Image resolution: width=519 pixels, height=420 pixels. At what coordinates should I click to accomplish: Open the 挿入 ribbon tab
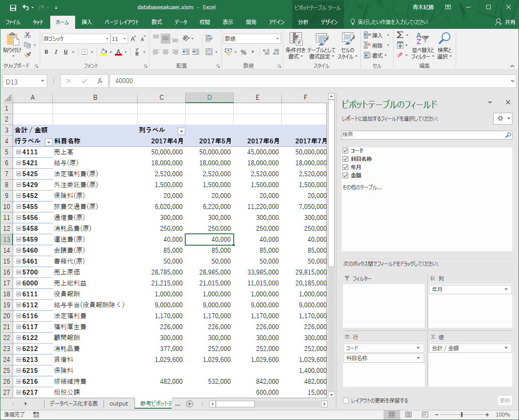coord(87,22)
